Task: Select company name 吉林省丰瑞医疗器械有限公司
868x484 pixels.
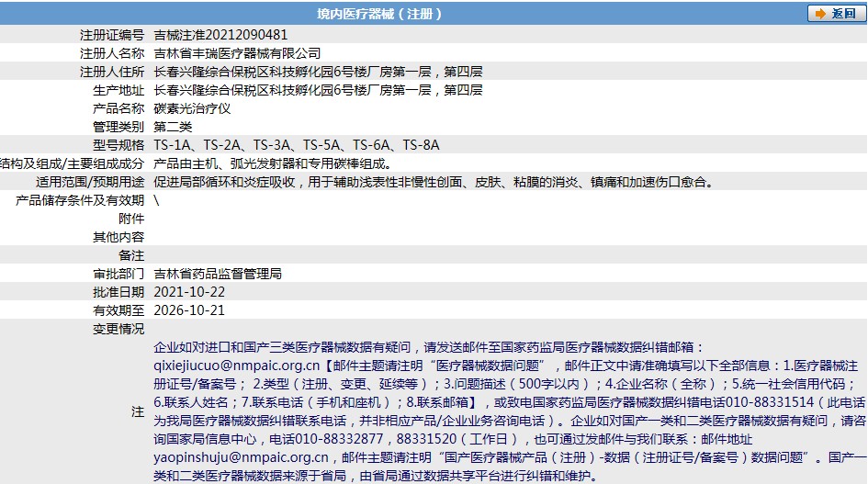Action: click(237, 53)
